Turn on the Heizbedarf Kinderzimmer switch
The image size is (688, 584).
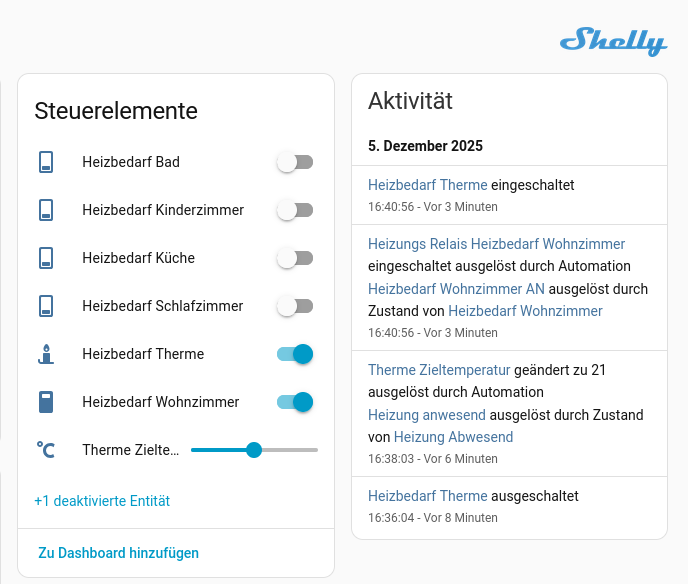295,210
